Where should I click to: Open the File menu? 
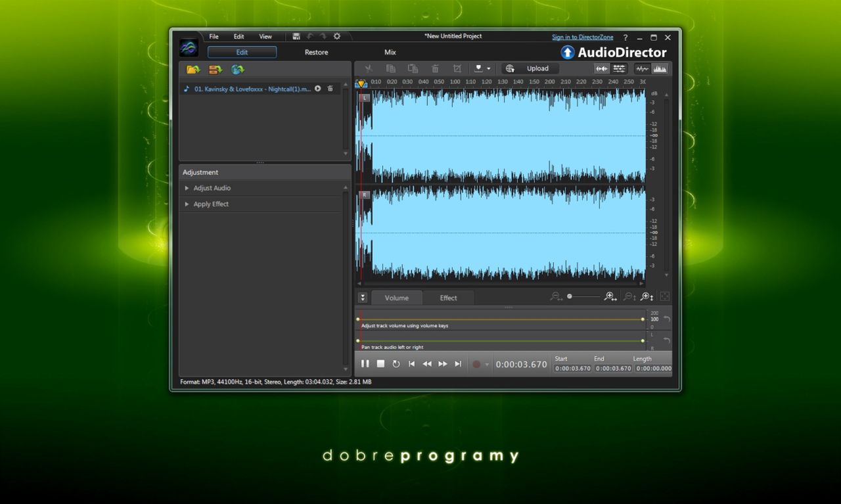(x=214, y=37)
